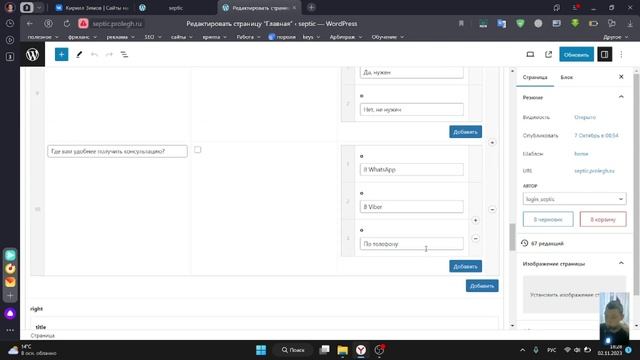Open the block inserter plus button
Viewport: 640px width, 360px height.
click(62, 54)
